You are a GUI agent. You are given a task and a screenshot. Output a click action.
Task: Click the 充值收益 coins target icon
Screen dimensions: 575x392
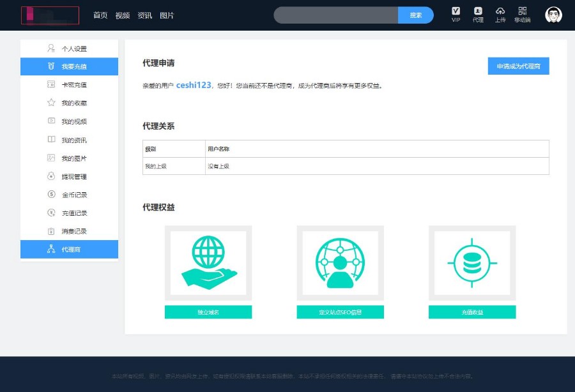[471, 262]
